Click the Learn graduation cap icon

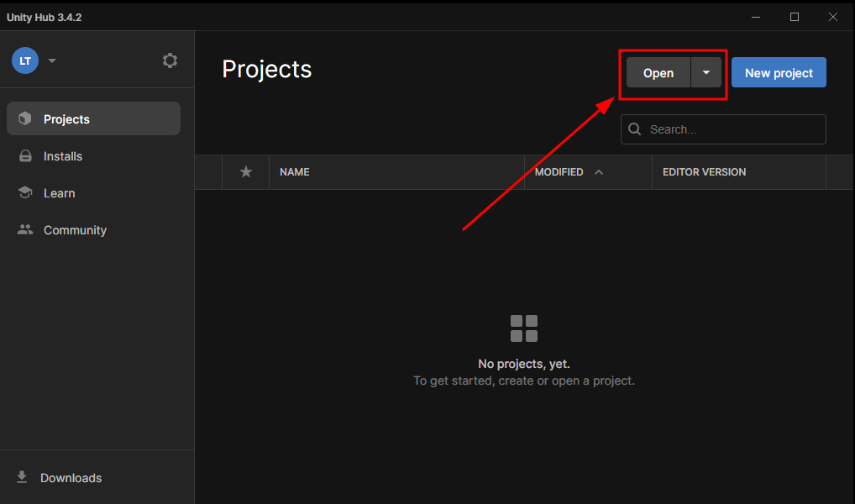coord(25,192)
